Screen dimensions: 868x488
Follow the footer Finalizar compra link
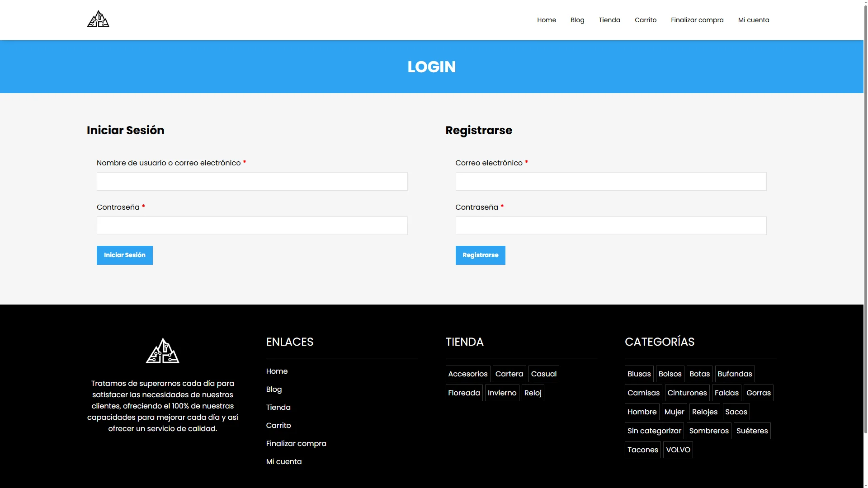click(296, 443)
